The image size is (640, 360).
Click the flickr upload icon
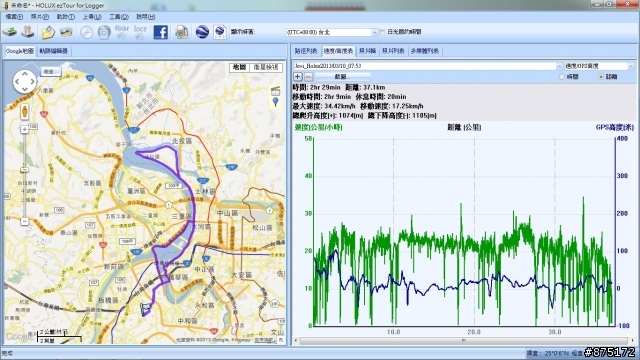point(122,32)
